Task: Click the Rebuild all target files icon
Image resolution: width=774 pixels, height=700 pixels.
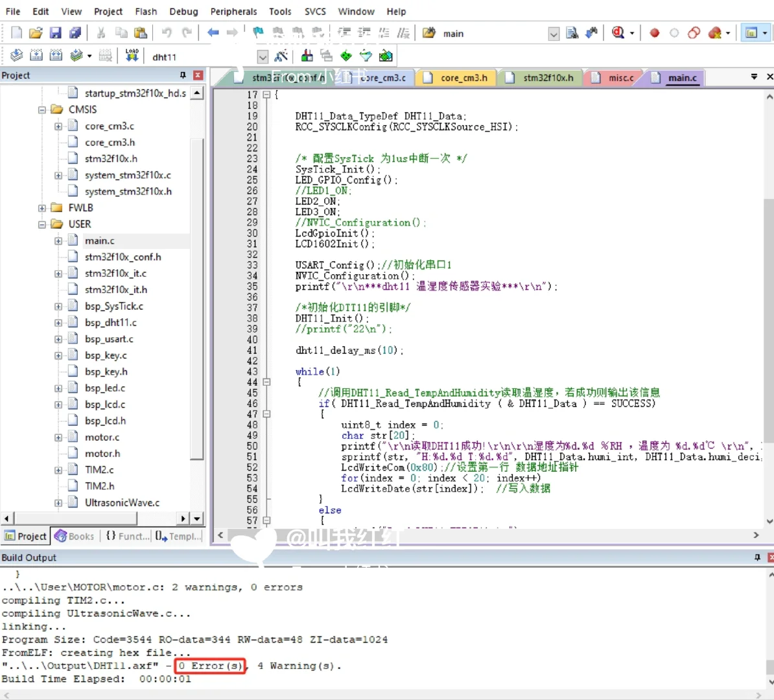Action: (56, 56)
